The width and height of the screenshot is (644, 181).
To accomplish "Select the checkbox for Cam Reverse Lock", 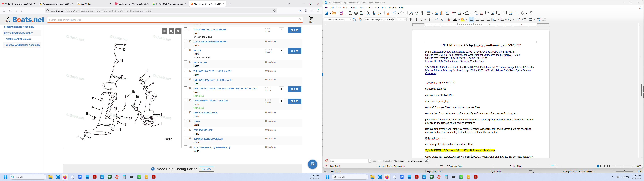I will click(x=186, y=130).
